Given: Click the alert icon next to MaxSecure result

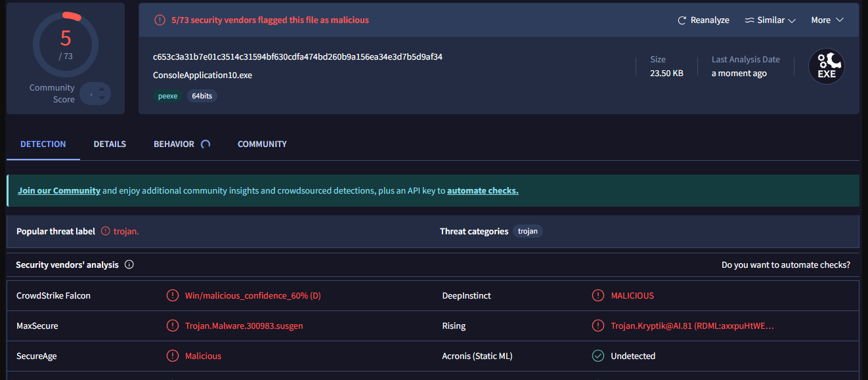Looking at the screenshot, I should (x=173, y=326).
